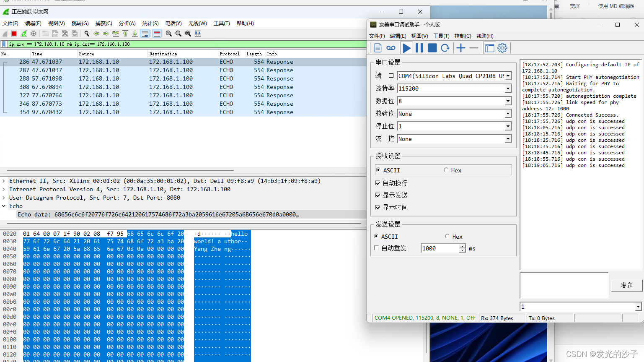The width and height of the screenshot is (644, 362).
Task: Click the Wireshark start capture shark-fin icon
Action: pyautogui.click(x=5, y=34)
